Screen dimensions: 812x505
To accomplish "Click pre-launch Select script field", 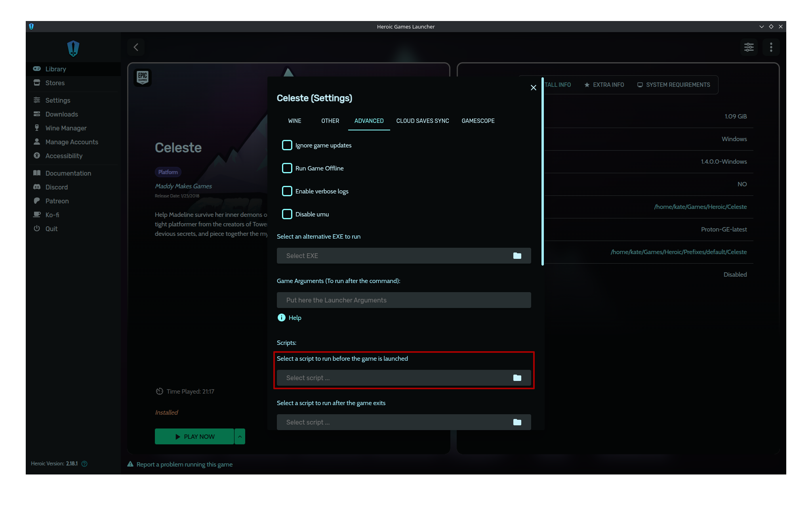I will coord(404,378).
